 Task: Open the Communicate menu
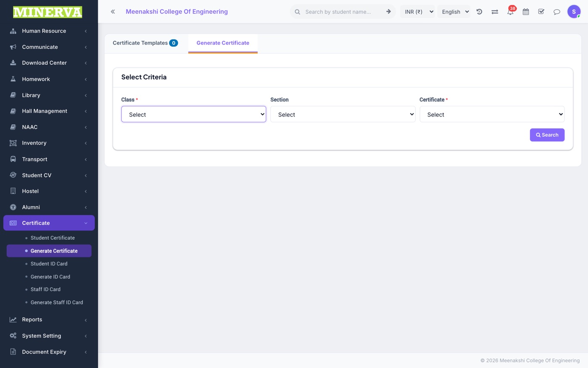(x=49, y=47)
